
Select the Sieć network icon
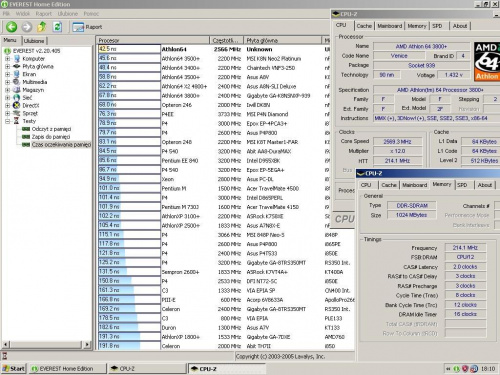(x=17, y=98)
